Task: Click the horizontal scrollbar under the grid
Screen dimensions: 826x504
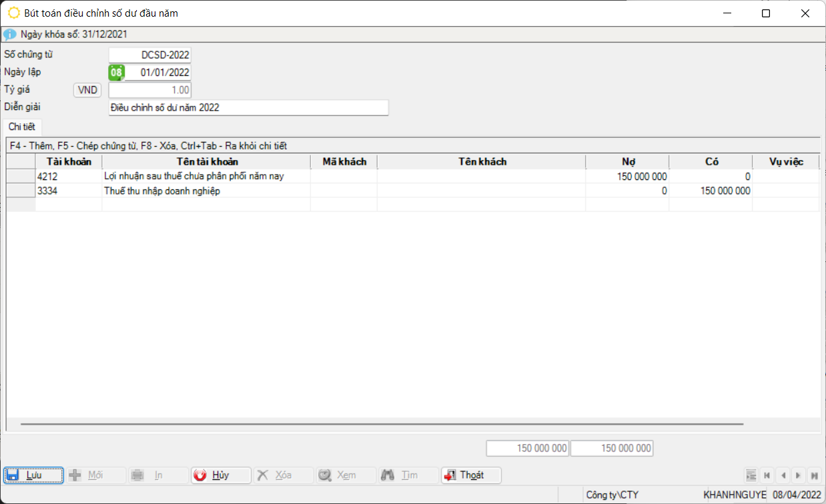Action: [382, 423]
